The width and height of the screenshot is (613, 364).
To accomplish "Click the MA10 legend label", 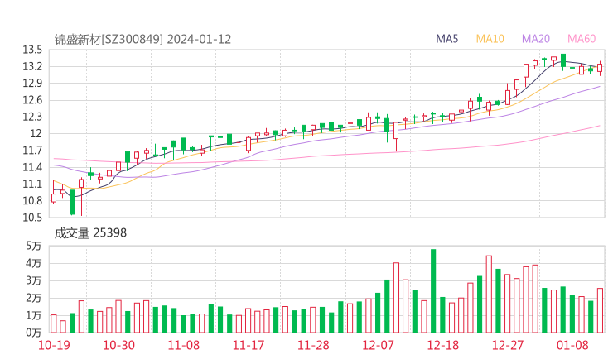I will coord(490,39).
